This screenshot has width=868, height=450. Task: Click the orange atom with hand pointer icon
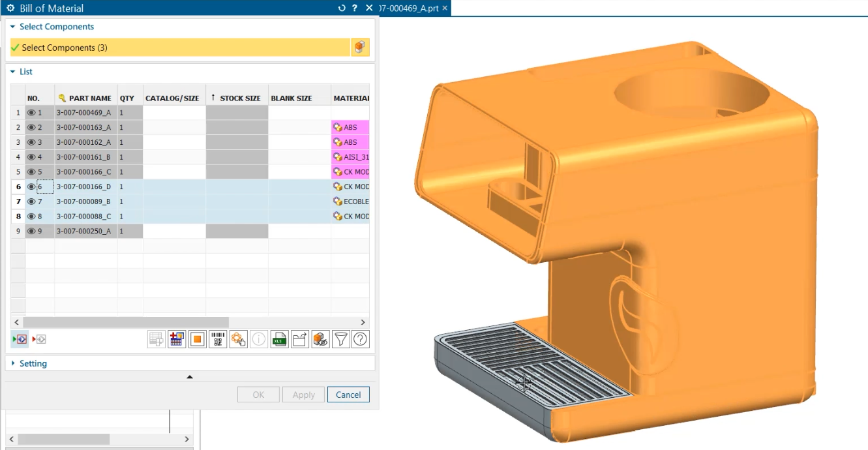pos(239,339)
